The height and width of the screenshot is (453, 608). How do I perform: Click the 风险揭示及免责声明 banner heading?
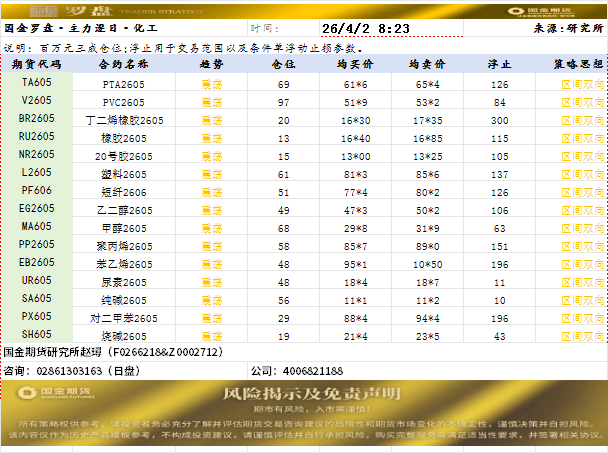(311, 394)
